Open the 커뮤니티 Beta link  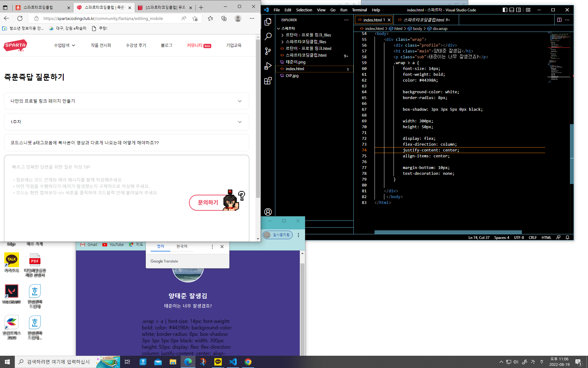pos(199,45)
